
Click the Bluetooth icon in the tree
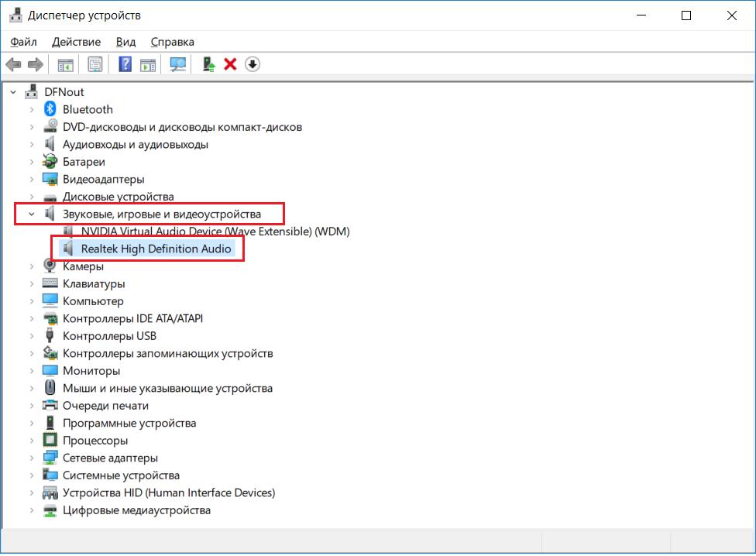pos(50,109)
